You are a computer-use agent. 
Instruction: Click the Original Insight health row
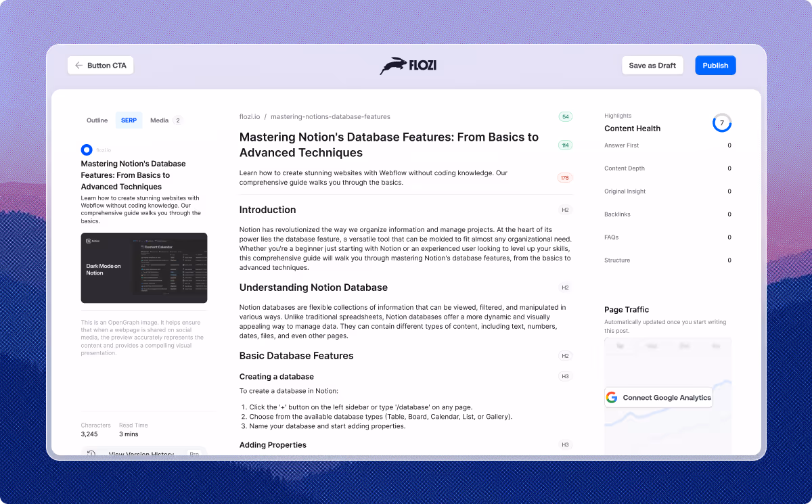coord(668,191)
